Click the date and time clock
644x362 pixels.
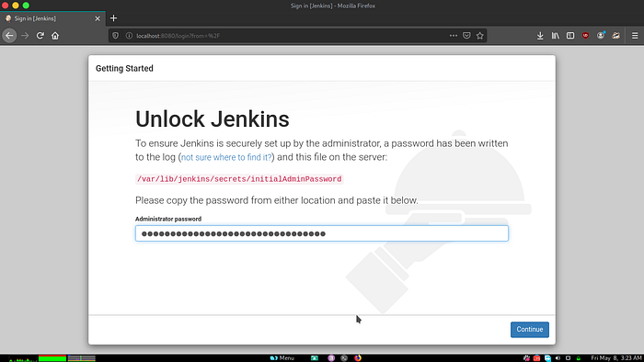tap(616, 358)
